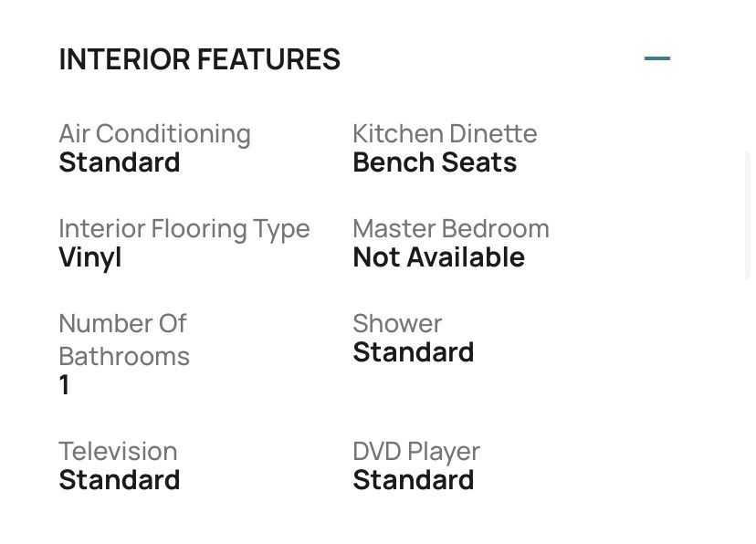Click the bathroom count value 1
Screen dimensions: 756x544
pyautogui.click(x=64, y=385)
